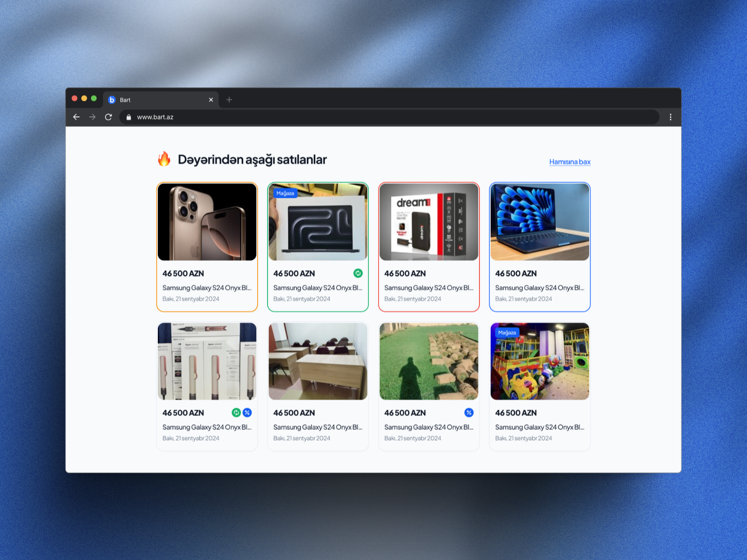
Task: Open the office desks photo thumbnail
Action: pyautogui.click(x=318, y=361)
